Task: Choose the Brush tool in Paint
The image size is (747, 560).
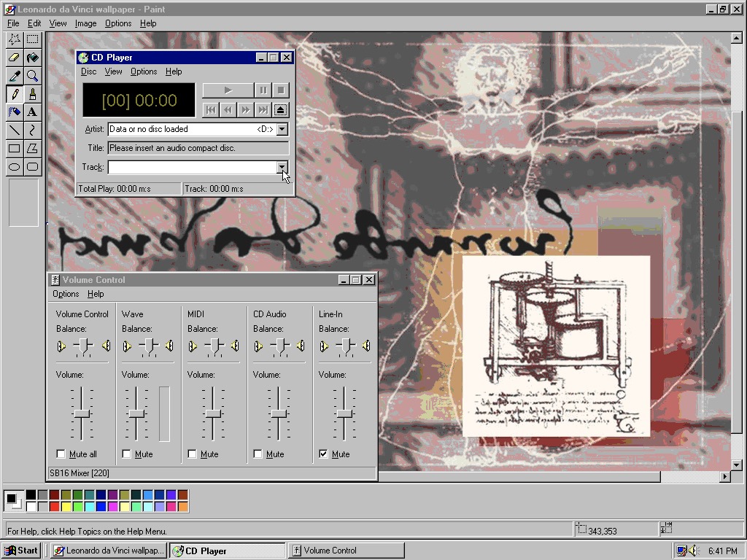Action: (x=32, y=94)
